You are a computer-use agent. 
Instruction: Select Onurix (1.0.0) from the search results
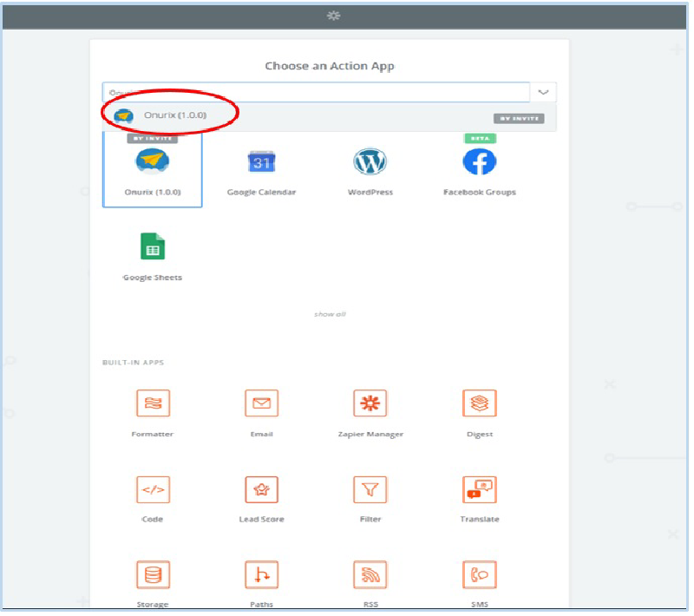tap(329, 117)
